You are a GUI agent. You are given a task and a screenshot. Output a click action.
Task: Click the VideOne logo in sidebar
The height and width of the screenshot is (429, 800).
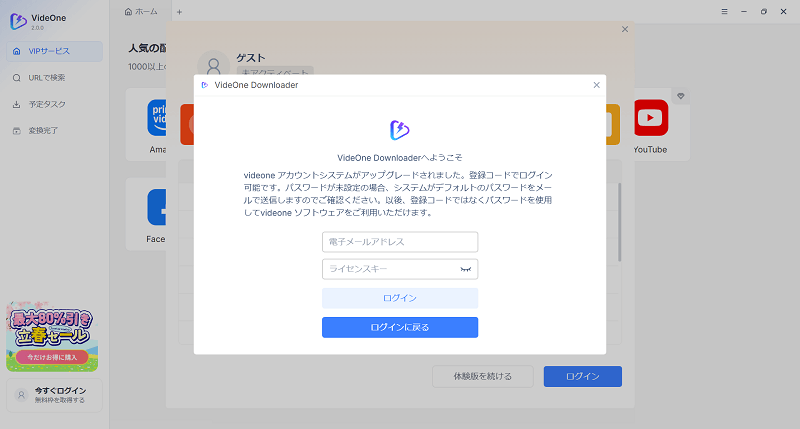coord(18,21)
